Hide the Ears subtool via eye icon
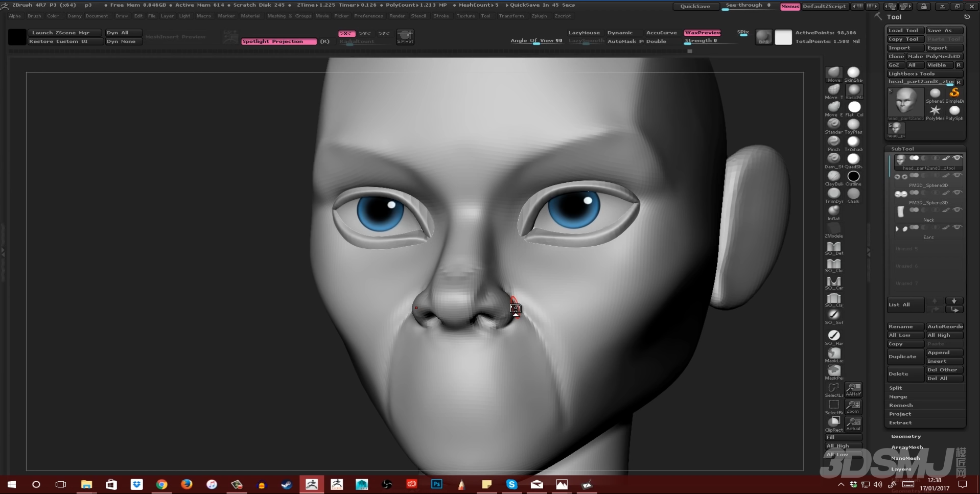Screen dimensions: 980x494 (957, 227)
